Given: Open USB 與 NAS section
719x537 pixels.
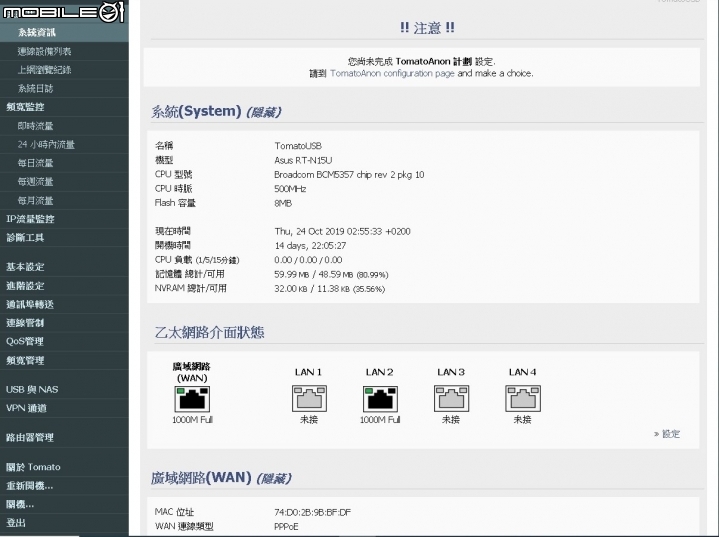Looking at the screenshot, I should [32, 389].
